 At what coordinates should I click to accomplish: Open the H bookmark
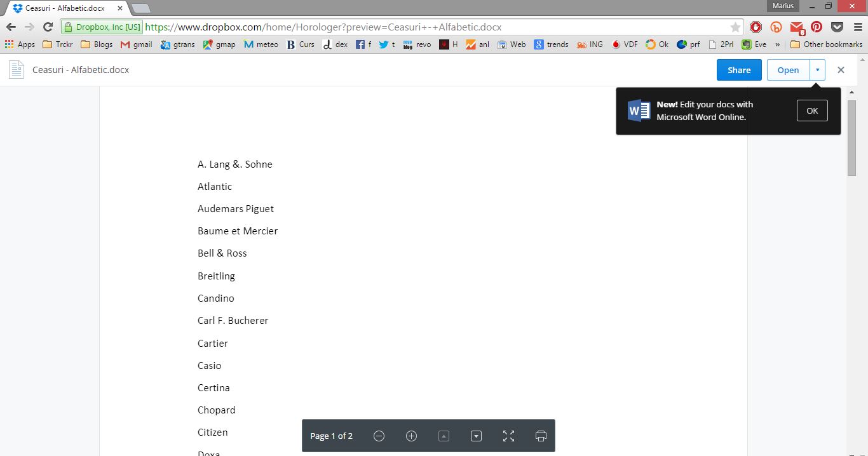click(x=449, y=44)
